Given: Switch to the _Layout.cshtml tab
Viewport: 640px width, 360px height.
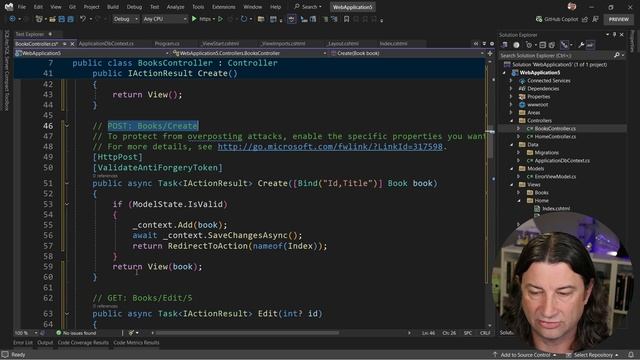Looking at the screenshot, I should (343, 44).
